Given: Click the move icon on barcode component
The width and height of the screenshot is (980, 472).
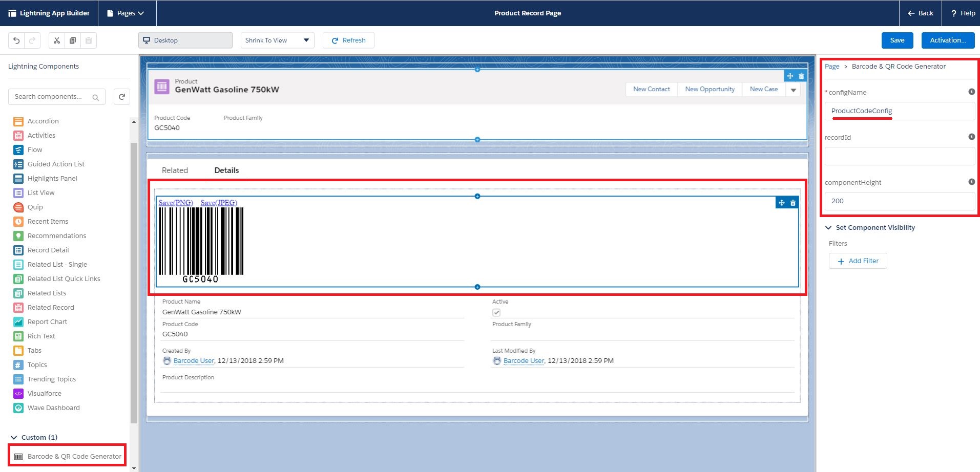Looking at the screenshot, I should 782,203.
